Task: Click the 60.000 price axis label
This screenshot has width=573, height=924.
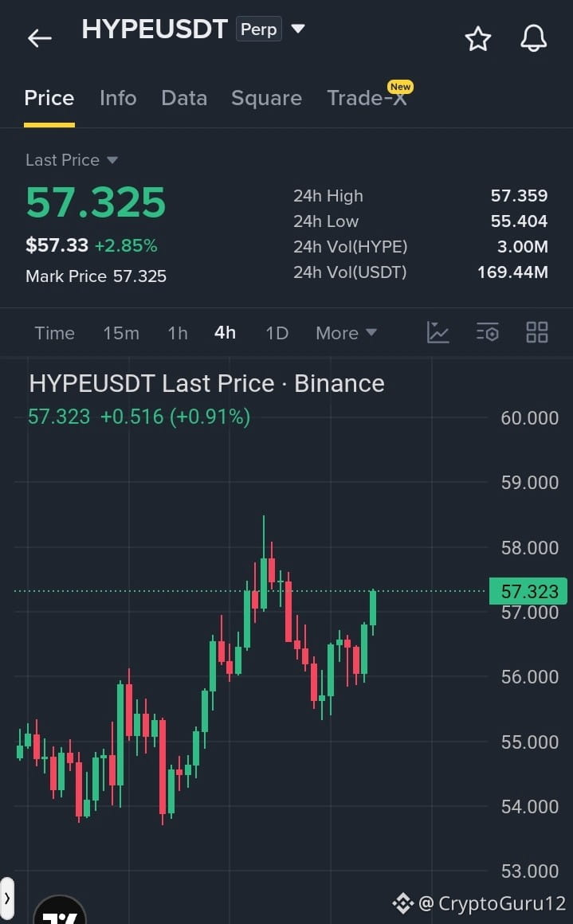Action: coord(529,418)
